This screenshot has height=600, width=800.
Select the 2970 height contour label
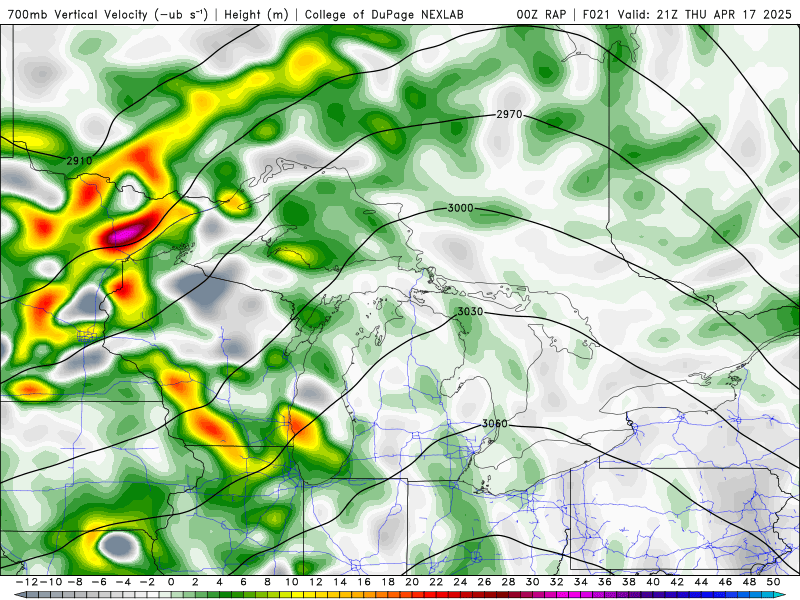tap(509, 114)
